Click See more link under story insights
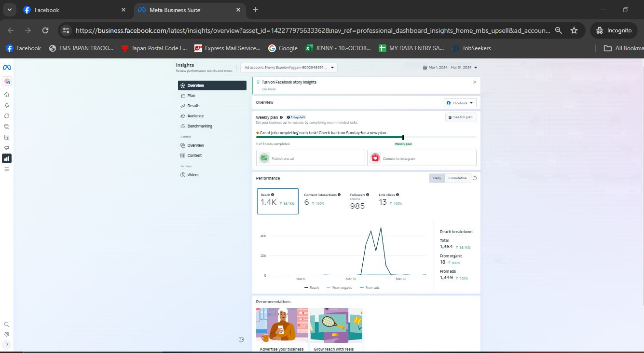 [x=269, y=89]
